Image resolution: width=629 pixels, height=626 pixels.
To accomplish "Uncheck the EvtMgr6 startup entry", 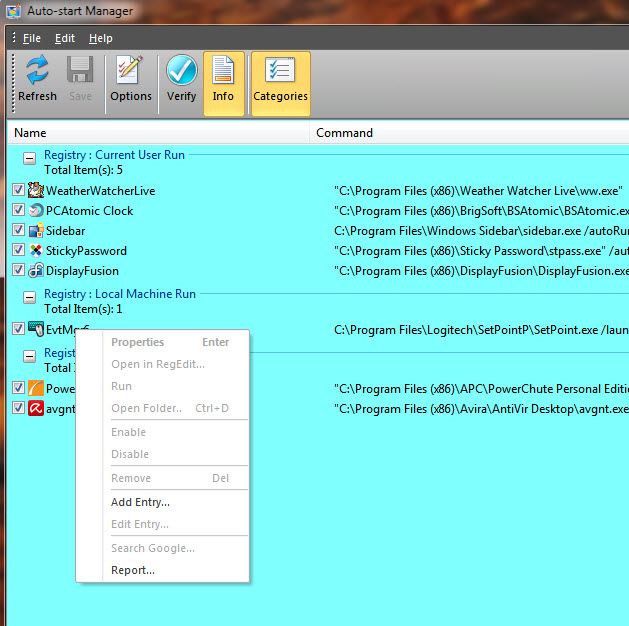I will 18,328.
